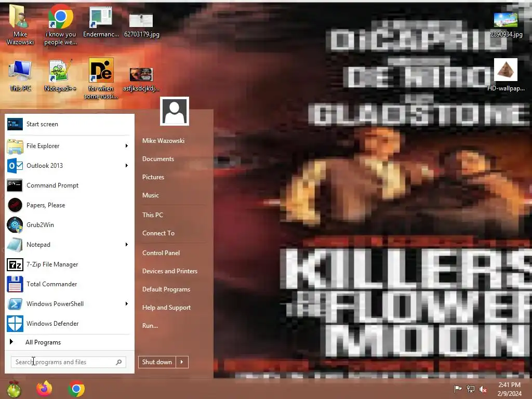Image resolution: width=532 pixels, height=399 pixels.
Task: Open the Start screen icon
Action: pos(15,124)
